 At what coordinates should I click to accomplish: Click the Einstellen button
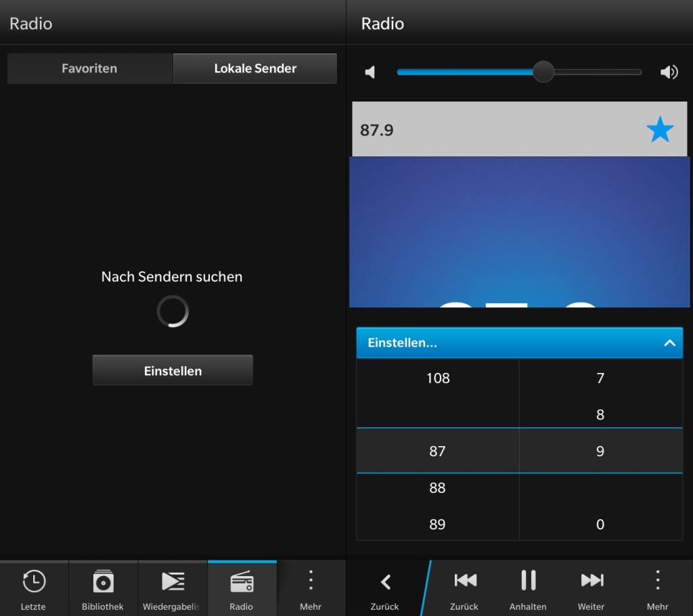pos(173,370)
